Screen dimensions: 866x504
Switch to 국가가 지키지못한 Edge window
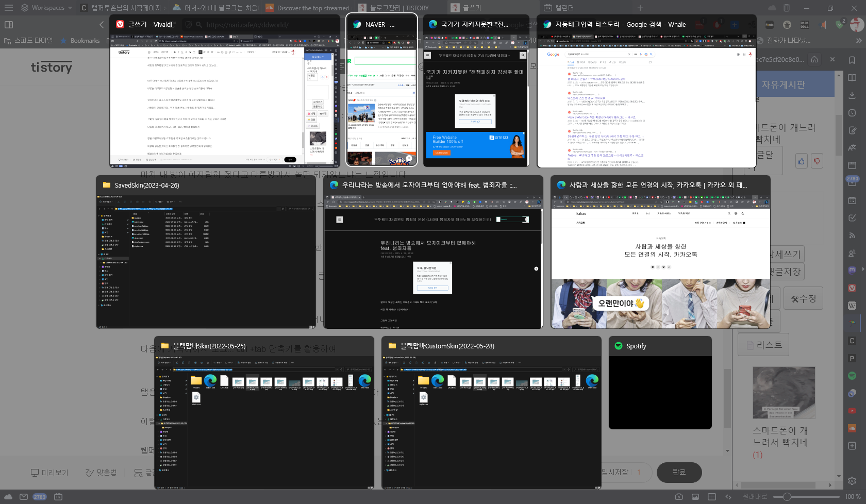pos(476,91)
